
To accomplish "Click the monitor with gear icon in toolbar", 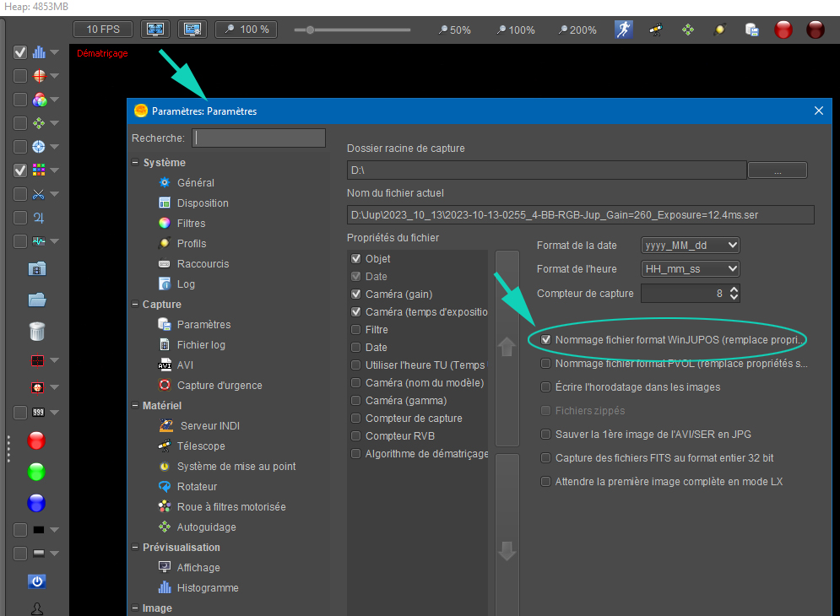I will coord(192,29).
